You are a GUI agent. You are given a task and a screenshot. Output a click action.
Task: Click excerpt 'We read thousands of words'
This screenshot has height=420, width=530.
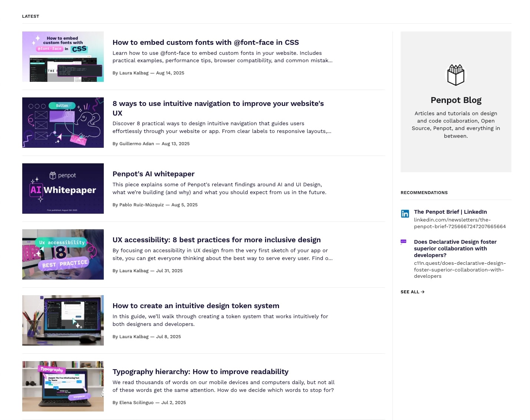tap(223, 386)
